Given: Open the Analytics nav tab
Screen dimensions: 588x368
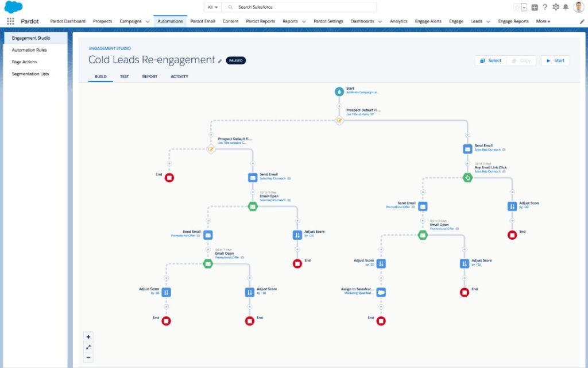Looking at the screenshot, I should pyautogui.click(x=399, y=21).
